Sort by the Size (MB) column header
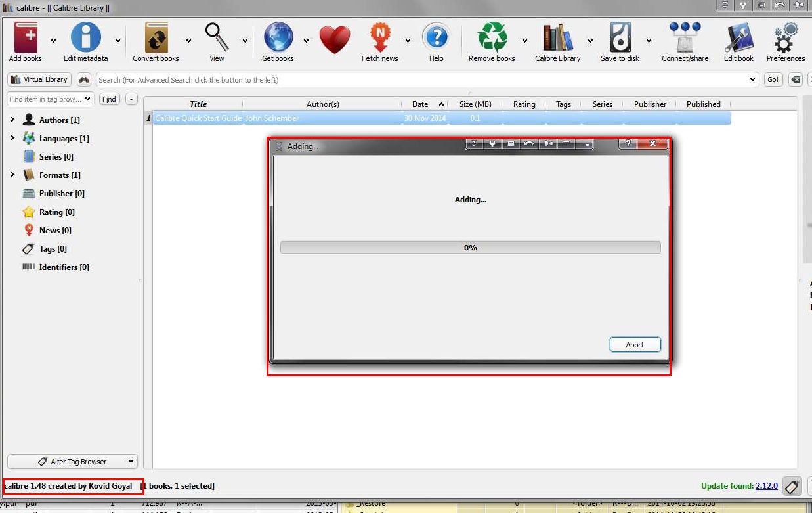812x513 pixels. click(475, 104)
